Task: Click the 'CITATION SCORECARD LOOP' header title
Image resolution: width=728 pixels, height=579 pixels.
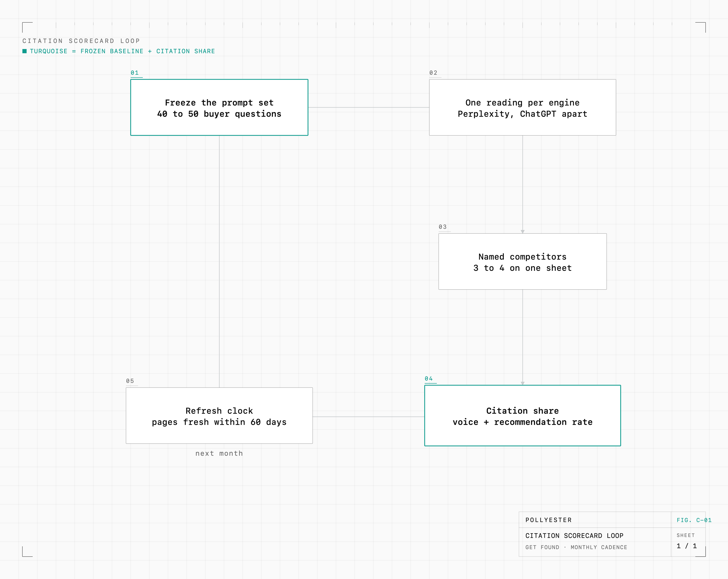Action: click(x=81, y=41)
